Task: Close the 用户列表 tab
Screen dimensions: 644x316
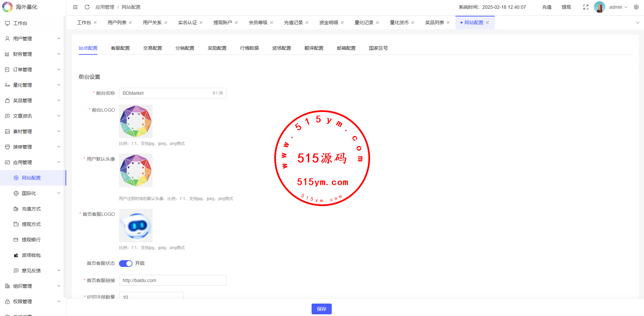Action: [130, 23]
